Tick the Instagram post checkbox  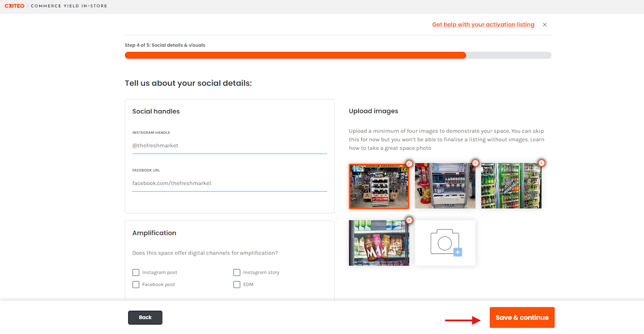pos(136,273)
